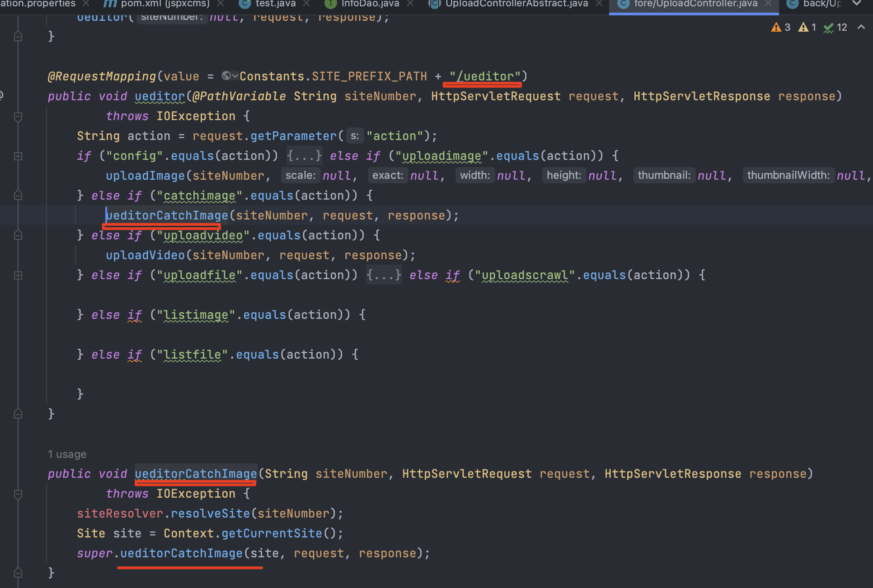Close the test.java tab

pos(307,4)
